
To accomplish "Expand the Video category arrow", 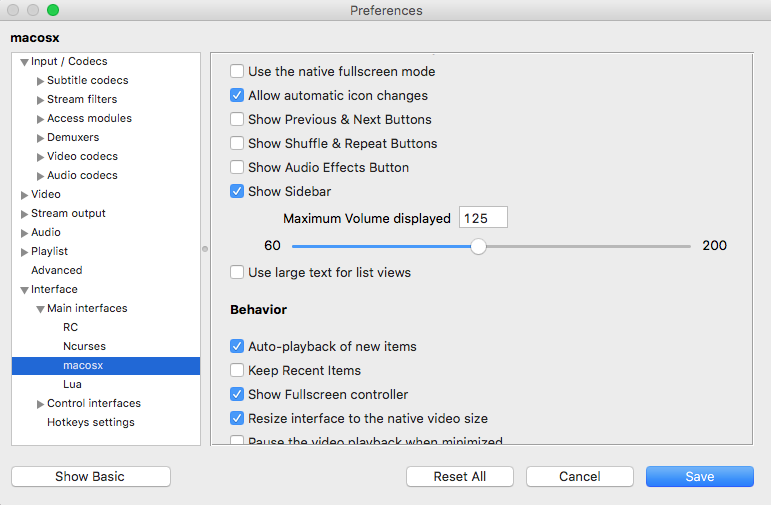I will [x=24, y=195].
